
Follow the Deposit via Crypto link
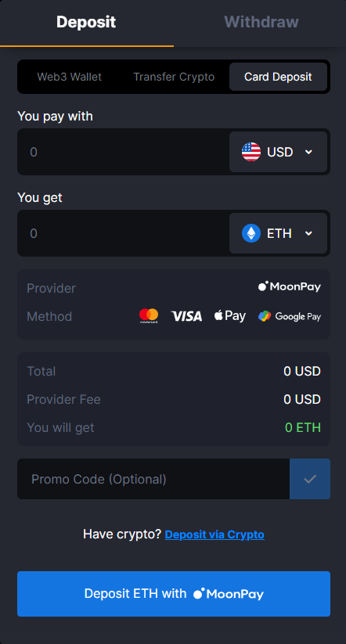click(x=214, y=534)
